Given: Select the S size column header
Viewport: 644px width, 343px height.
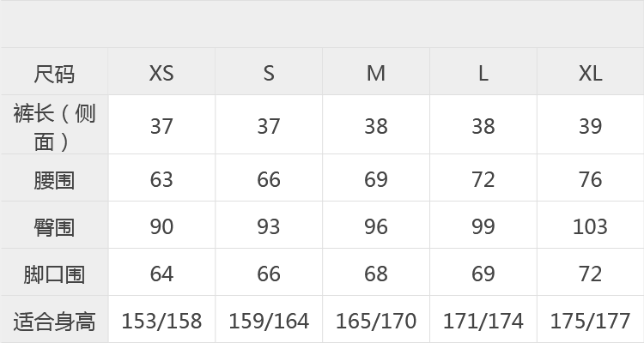Looking at the screenshot, I should point(269,71).
